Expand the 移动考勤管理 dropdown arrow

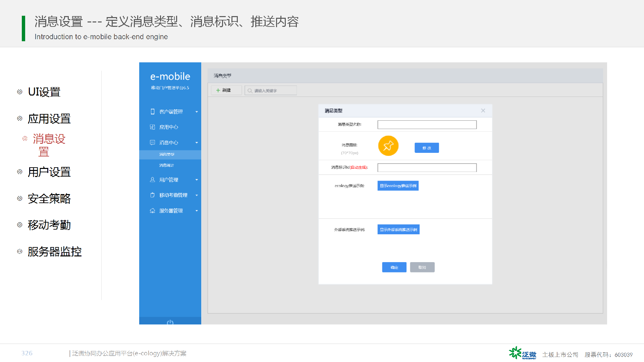197,195
